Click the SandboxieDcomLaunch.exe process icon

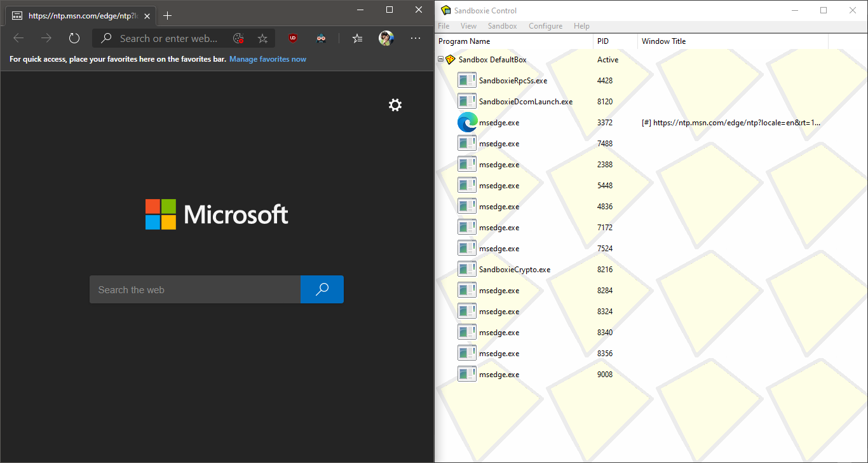coord(467,102)
